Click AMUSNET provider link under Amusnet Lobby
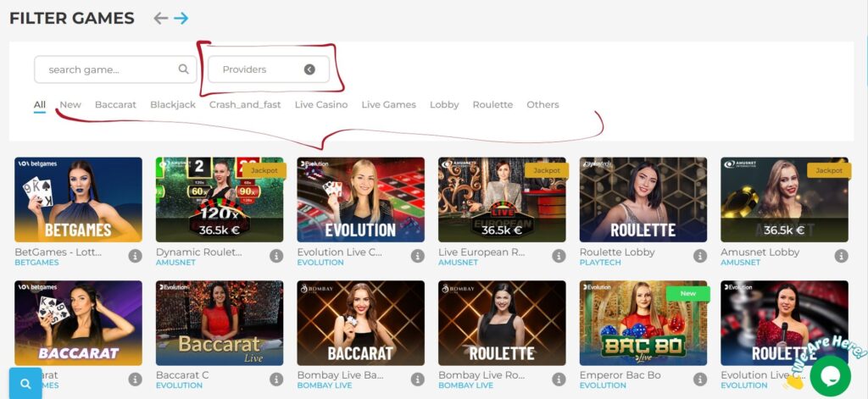868x399 pixels. [741, 263]
